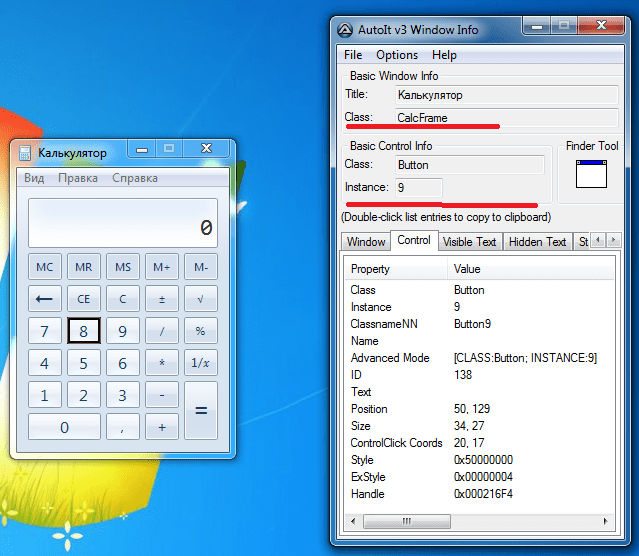The width and height of the screenshot is (639, 556).
Task: Click the digit 9 calculator button
Action: tap(123, 331)
